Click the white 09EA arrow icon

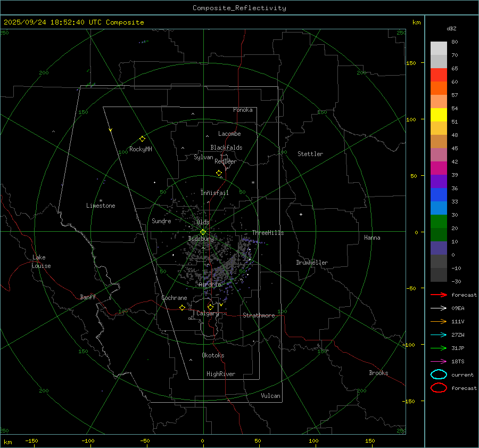439,308
